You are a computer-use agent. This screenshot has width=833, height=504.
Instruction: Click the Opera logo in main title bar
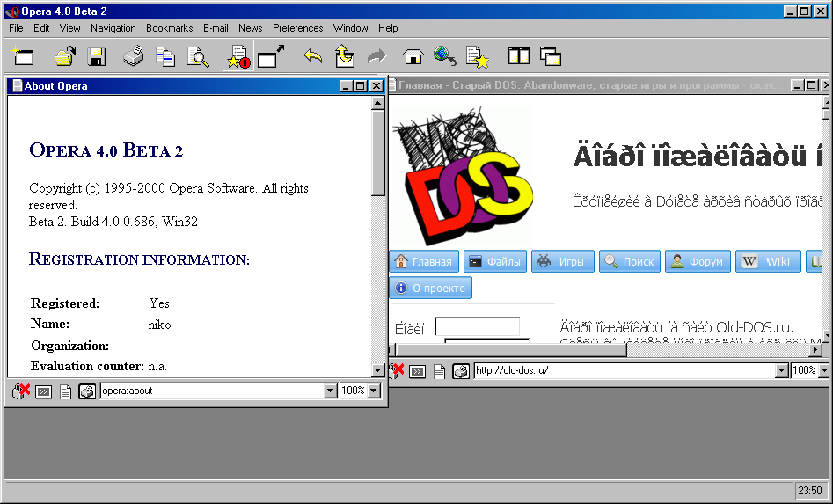11,11
